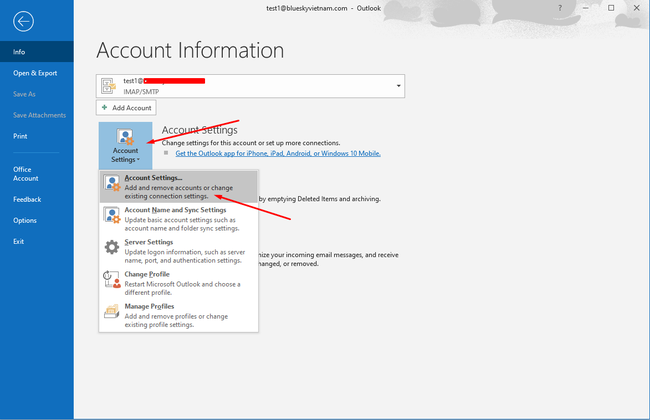This screenshot has height=420, width=650.
Task: Follow the Get the Outlook app link
Action: tap(278, 153)
